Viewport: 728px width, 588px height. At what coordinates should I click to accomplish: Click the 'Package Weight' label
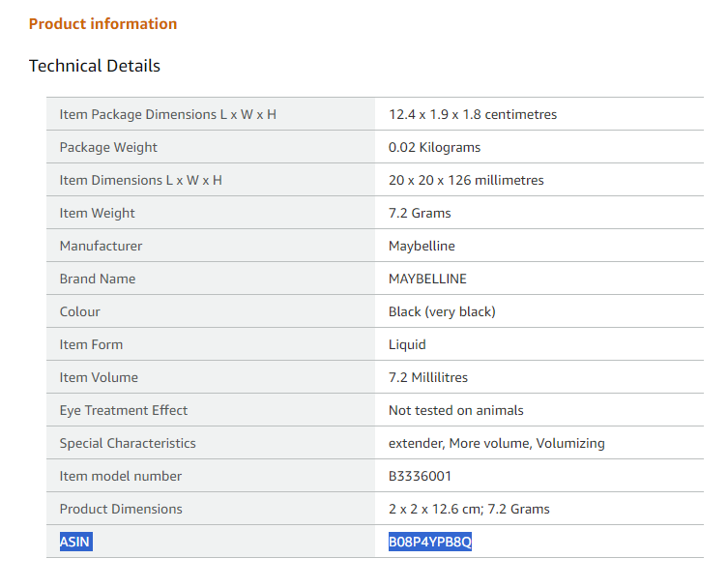click(108, 147)
